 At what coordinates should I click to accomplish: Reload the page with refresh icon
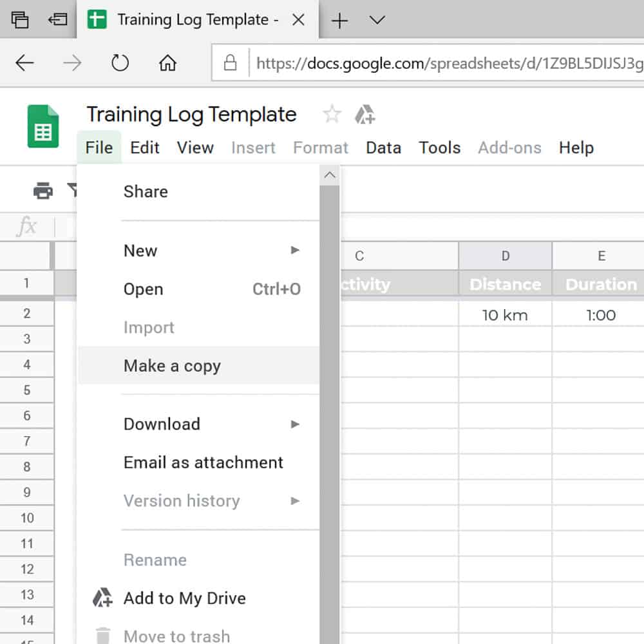[120, 63]
